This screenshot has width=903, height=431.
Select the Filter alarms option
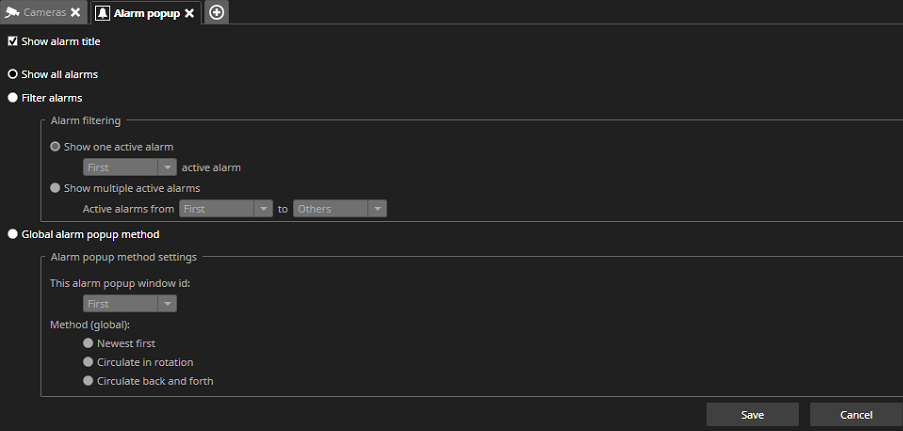point(13,98)
